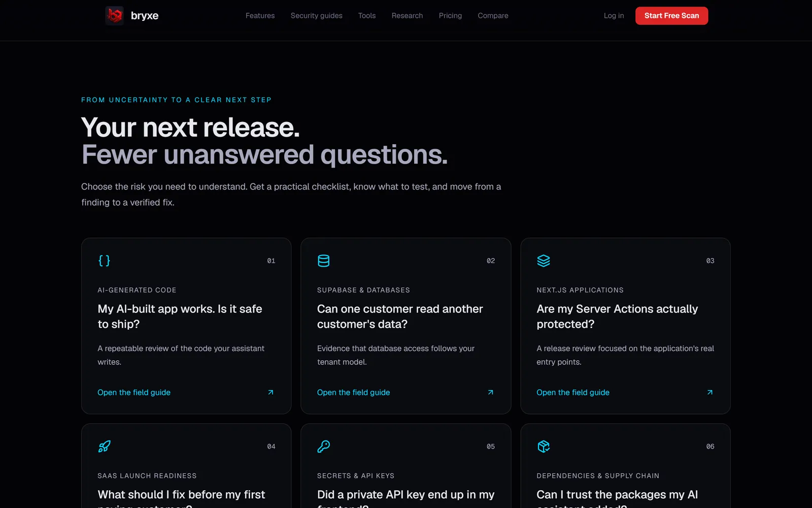Image resolution: width=812 pixels, height=508 pixels.
Task: Click heading 'Can one customer read another customer's data?'
Action: tap(400, 316)
